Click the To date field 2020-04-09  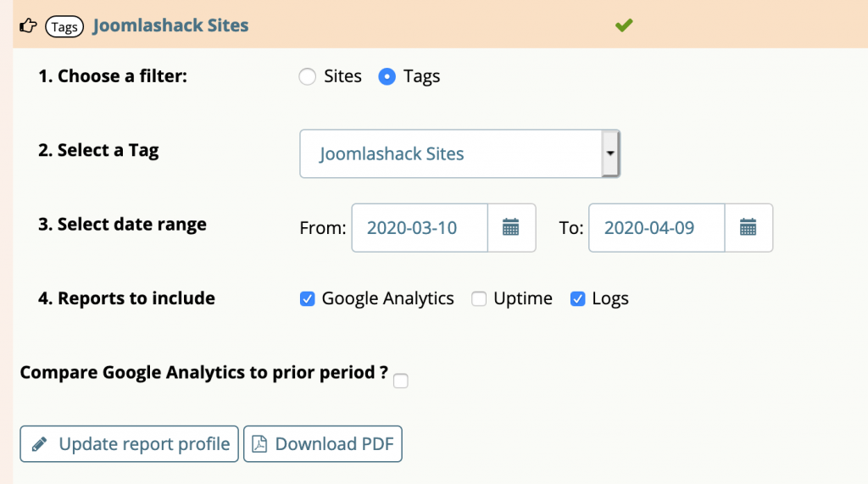click(x=657, y=228)
